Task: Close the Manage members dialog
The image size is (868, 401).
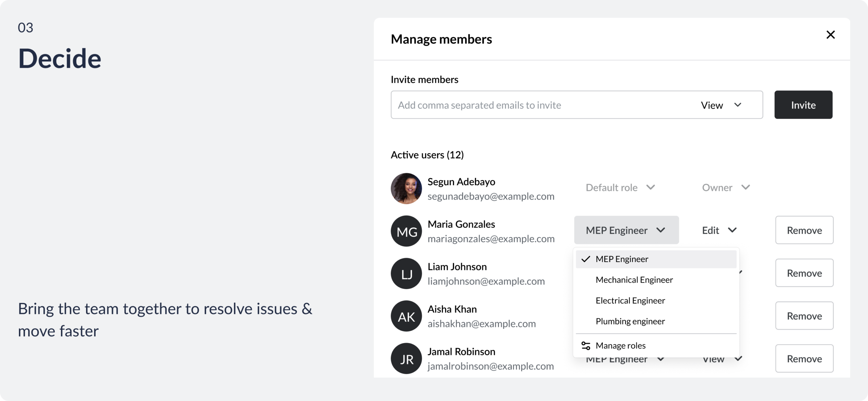Action: (830, 35)
